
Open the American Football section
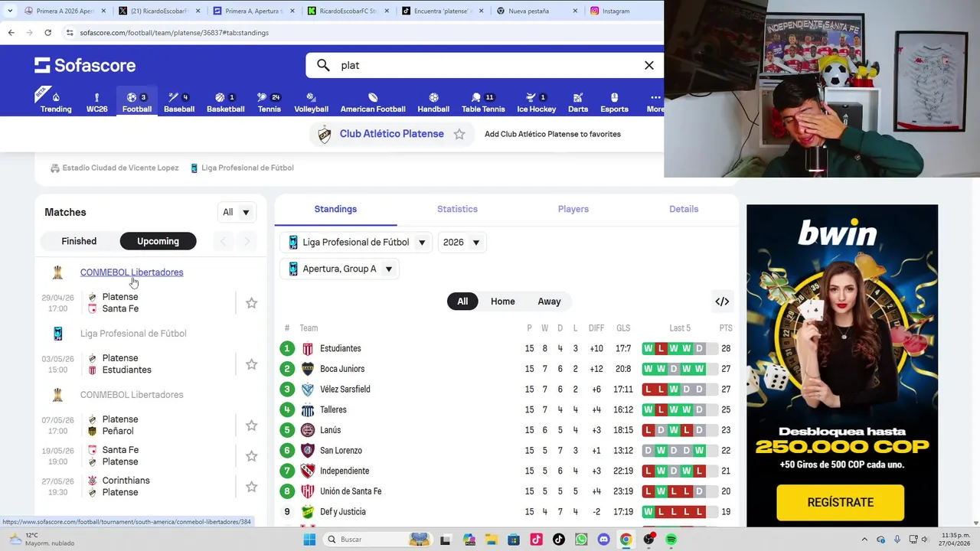[x=373, y=102]
